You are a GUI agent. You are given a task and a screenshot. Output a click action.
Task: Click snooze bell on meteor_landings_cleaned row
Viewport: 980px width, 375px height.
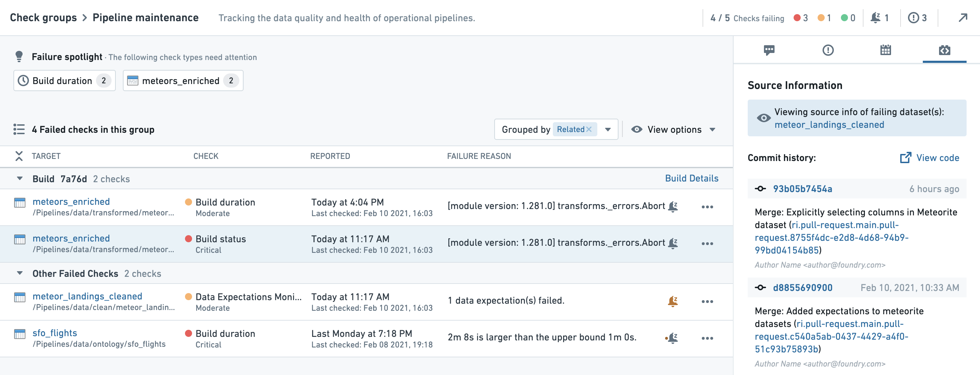click(x=673, y=301)
